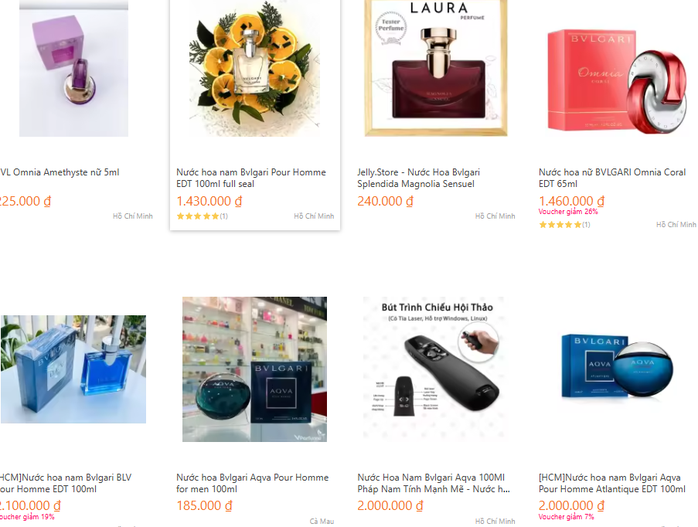Image resolution: width=698 pixels, height=527 pixels.
Task: Open 'Nước hoa nam Bvlgari Pour Homme EDT 100ml' link
Action: point(251,178)
